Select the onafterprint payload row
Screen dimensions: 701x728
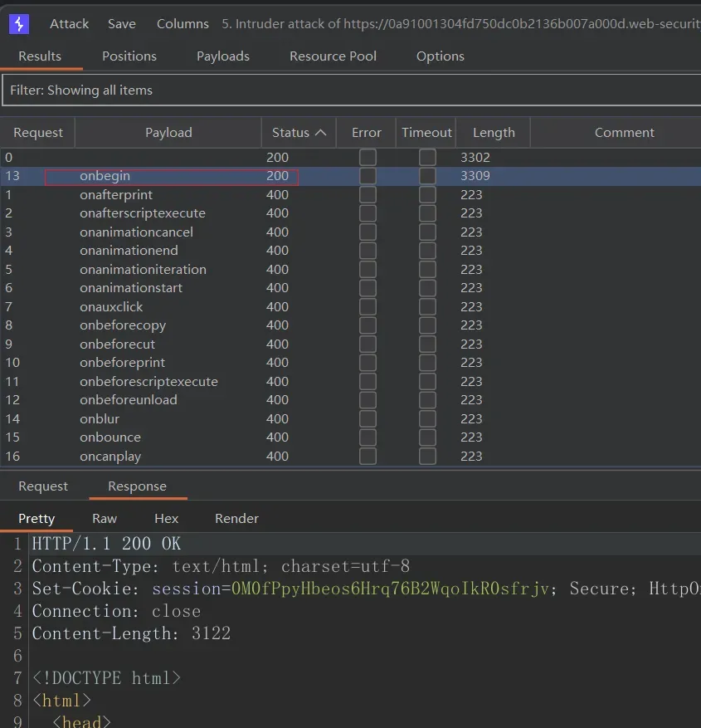(351, 194)
